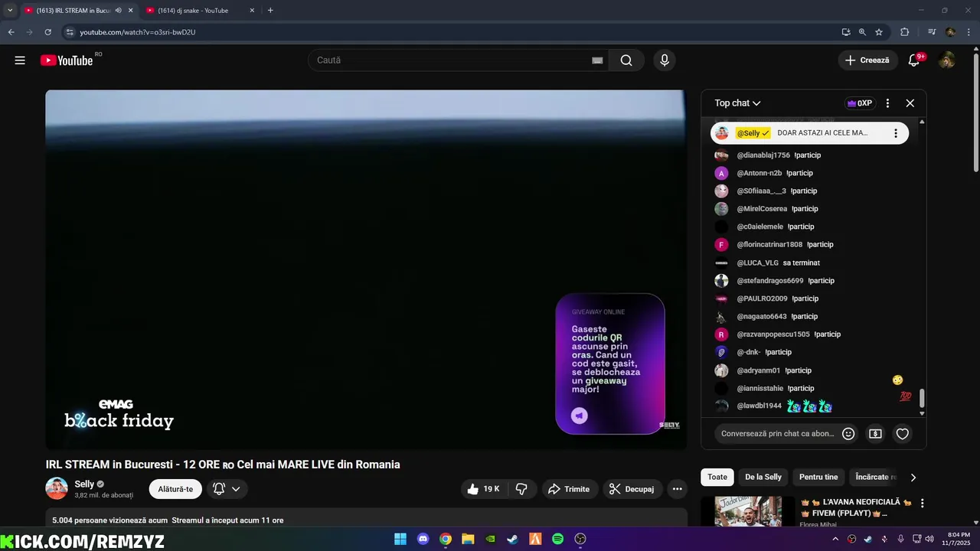Open the YouTube account avatar menu
Screen dimensions: 980x551
tap(947, 60)
